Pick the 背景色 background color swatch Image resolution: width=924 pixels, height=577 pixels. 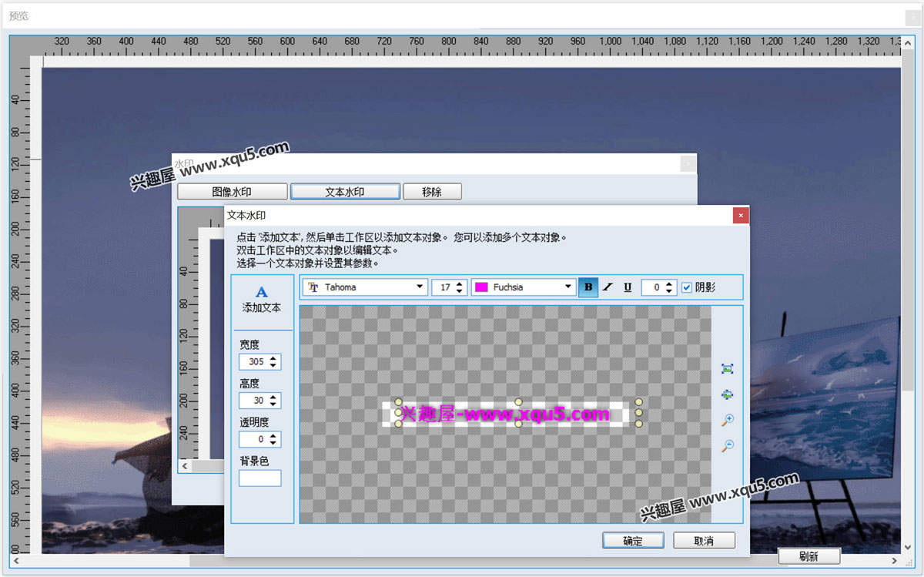click(x=259, y=478)
